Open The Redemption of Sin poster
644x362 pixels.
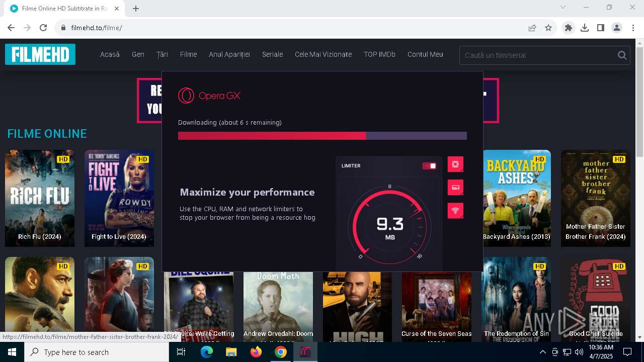(x=516, y=299)
